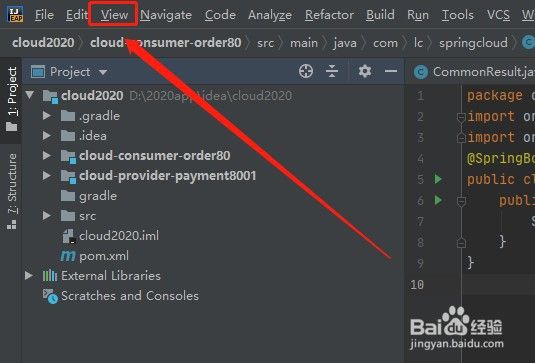Image resolution: width=535 pixels, height=363 pixels.
Task: Click Scratches and Consoles clock icon
Action: coord(50,296)
